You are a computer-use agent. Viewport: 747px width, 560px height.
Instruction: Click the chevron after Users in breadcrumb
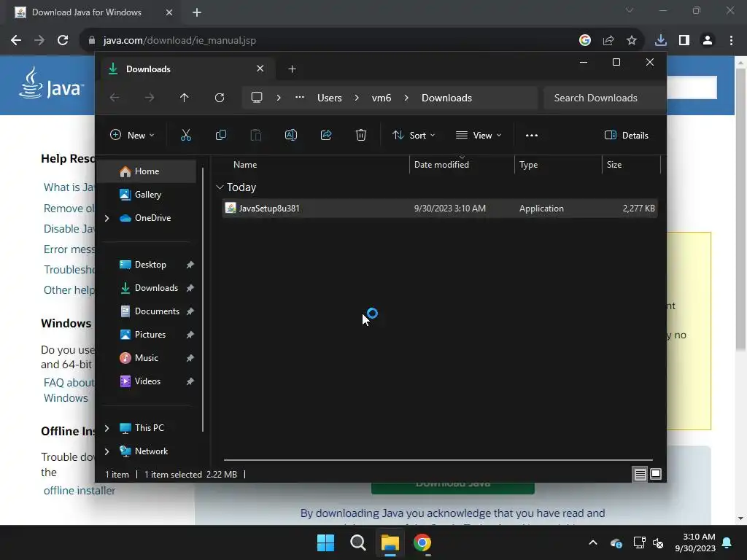point(357,98)
